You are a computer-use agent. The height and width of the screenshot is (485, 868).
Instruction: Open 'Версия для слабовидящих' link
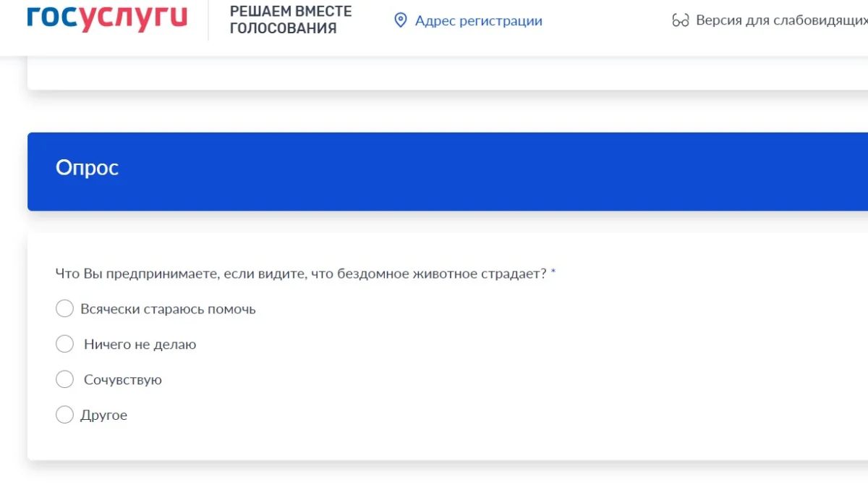(781, 20)
